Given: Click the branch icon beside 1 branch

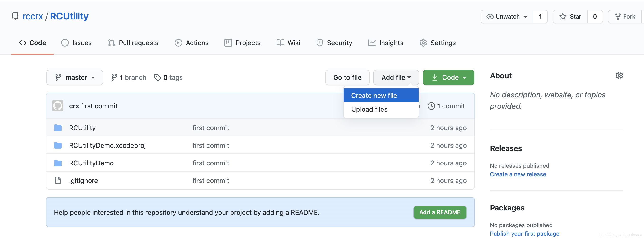Looking at the screenshot, I should click(114, 78).
